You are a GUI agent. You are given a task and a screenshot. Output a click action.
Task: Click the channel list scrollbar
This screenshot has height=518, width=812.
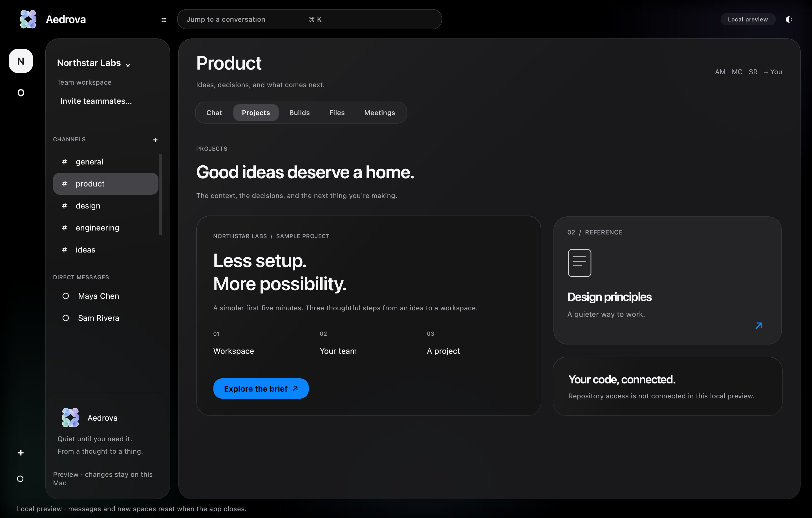160,195
